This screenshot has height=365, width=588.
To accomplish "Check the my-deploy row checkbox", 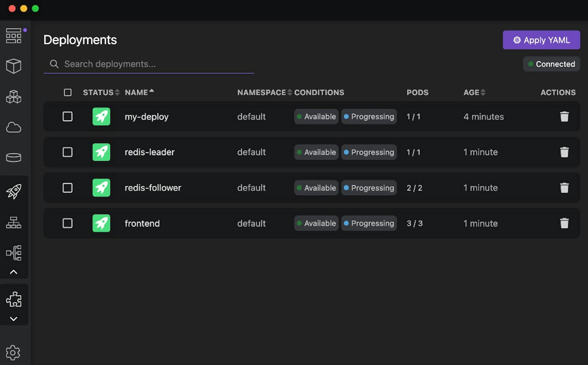I will pos(67,117).
